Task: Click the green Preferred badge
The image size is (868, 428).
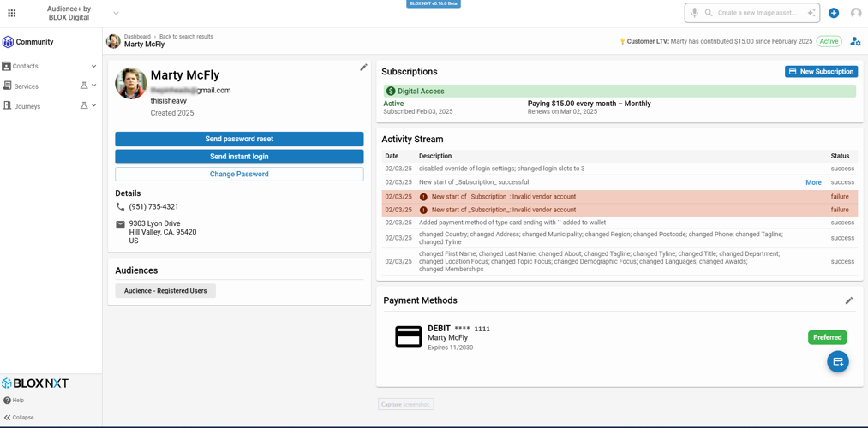Action: coord(828,337)
